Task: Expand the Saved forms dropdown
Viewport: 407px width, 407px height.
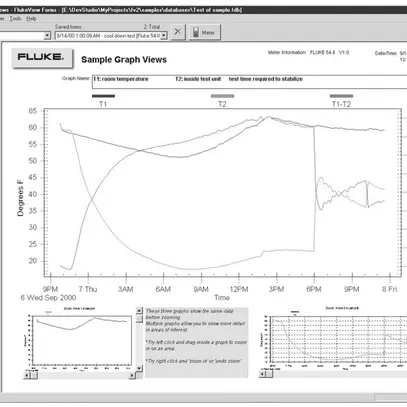Action: coord(164,36)
